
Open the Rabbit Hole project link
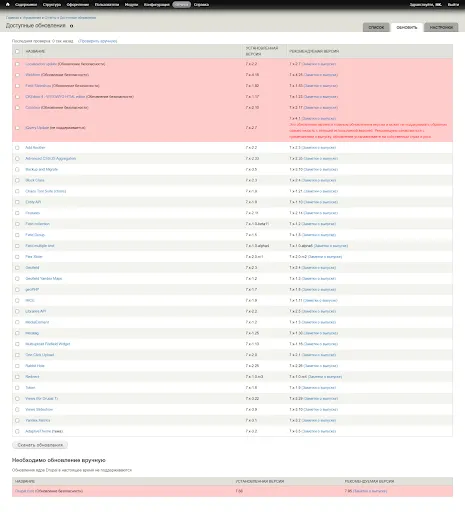[35, 366]
